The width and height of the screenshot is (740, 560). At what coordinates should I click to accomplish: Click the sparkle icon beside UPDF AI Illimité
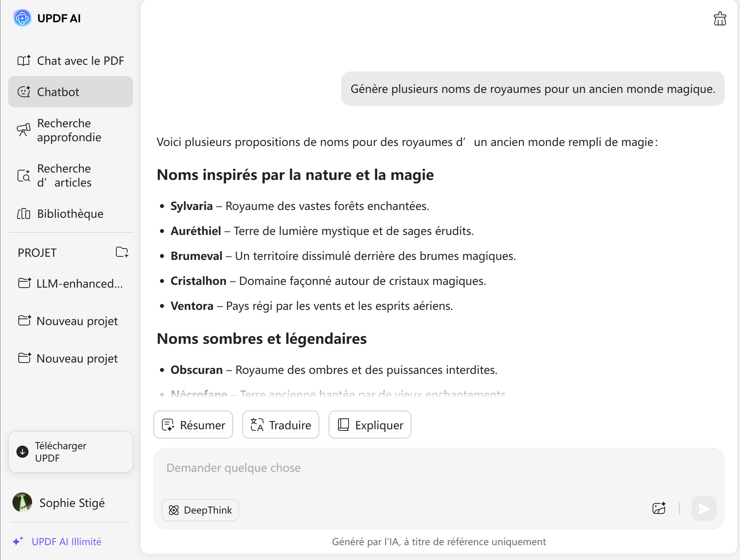tap(18, 541)
